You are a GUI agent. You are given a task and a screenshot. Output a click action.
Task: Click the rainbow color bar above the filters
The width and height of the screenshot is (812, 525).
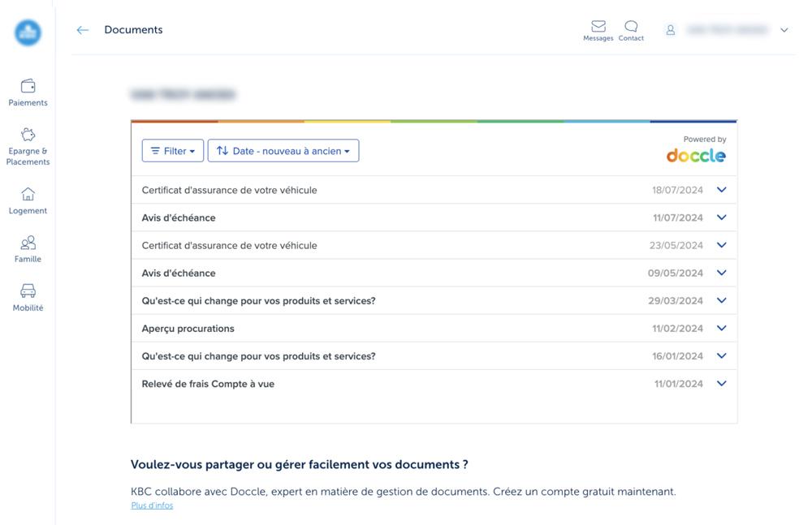[434, 120]
